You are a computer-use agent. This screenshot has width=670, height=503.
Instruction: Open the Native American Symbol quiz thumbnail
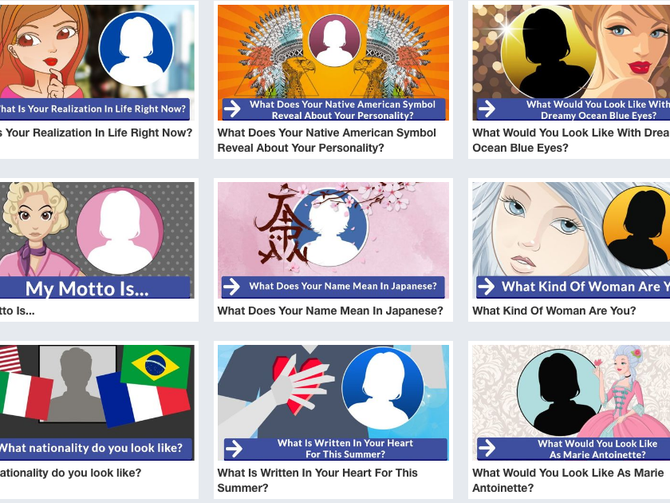333,63
